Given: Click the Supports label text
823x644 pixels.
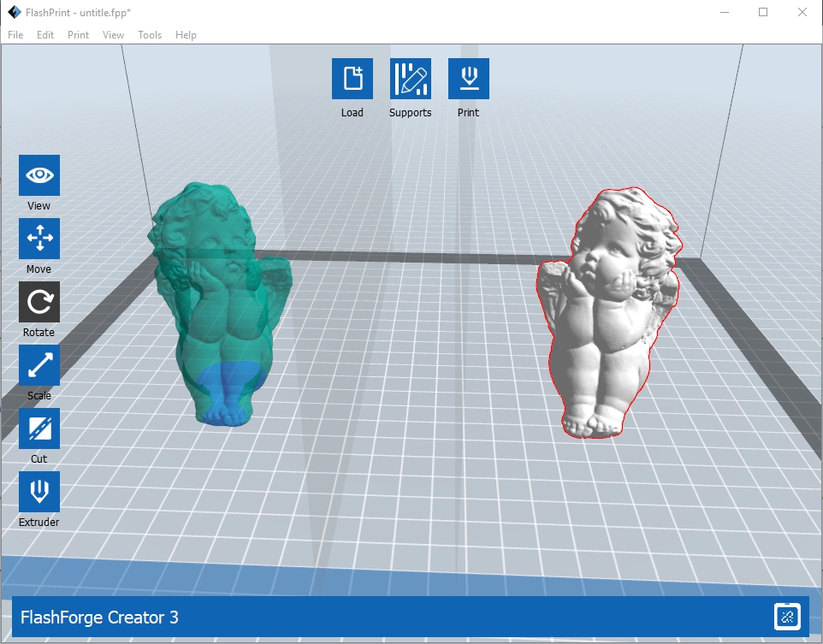Looking at the screenshot, I should point(411,112).
